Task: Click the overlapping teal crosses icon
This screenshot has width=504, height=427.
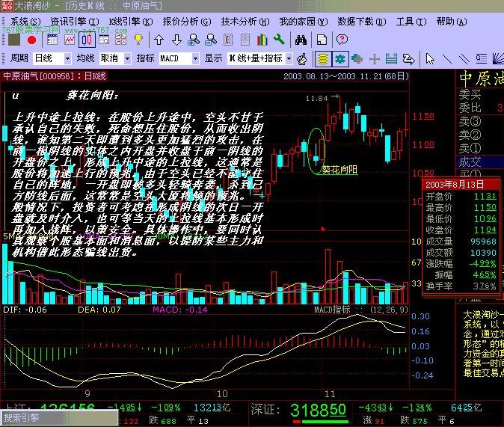Action: [x=357, y=59]
